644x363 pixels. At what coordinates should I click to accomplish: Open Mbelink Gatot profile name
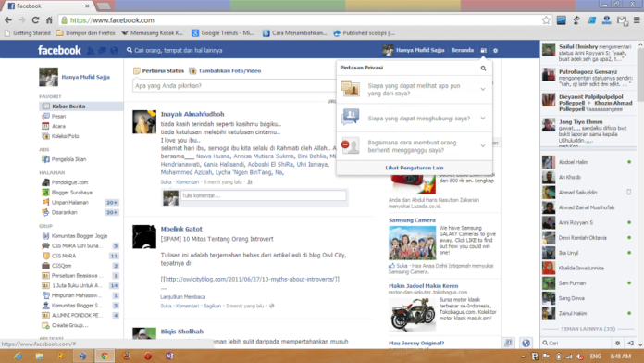181,229
